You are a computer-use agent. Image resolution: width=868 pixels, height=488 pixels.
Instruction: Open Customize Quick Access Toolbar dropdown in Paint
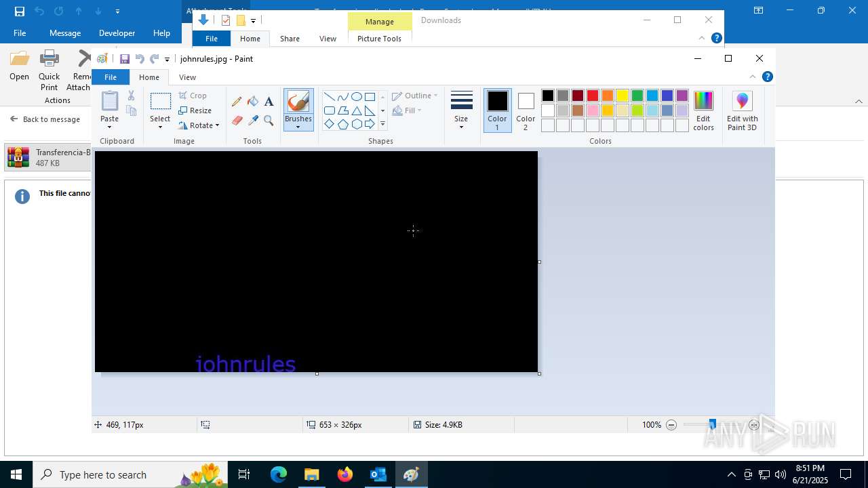click(167, 60)
